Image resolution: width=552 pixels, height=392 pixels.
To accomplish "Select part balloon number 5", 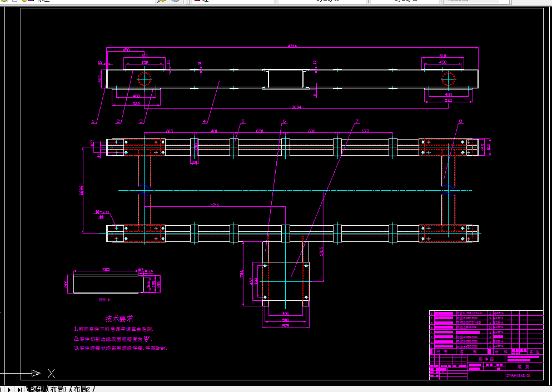I will [x=243, y=122].
